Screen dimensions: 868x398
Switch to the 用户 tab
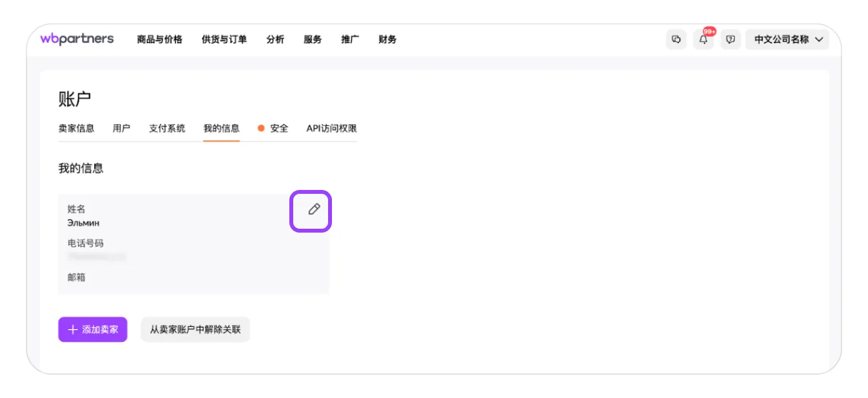tap(121, 128)
